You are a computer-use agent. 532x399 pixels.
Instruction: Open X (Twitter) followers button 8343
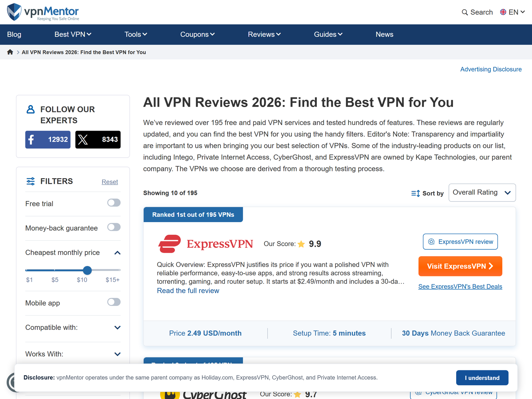coord(98,140)
